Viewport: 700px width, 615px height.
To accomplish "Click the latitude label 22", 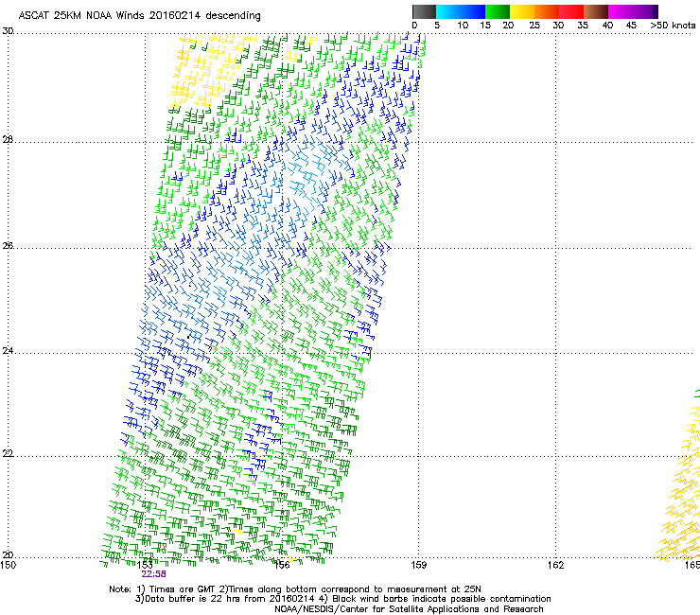I will click(8, 453).
